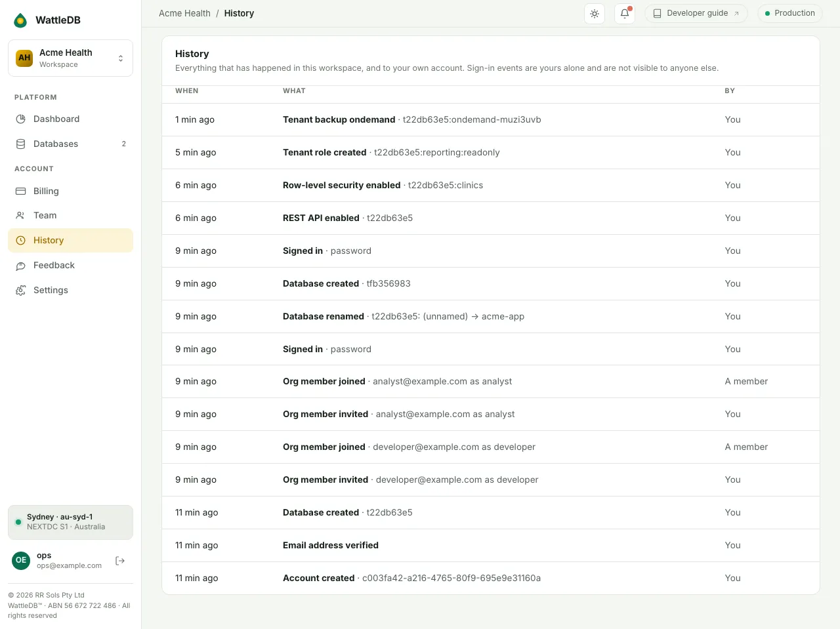Open the Team page
Image resolution: width=840 pixels, height=629 pixels.
point(70,215)
